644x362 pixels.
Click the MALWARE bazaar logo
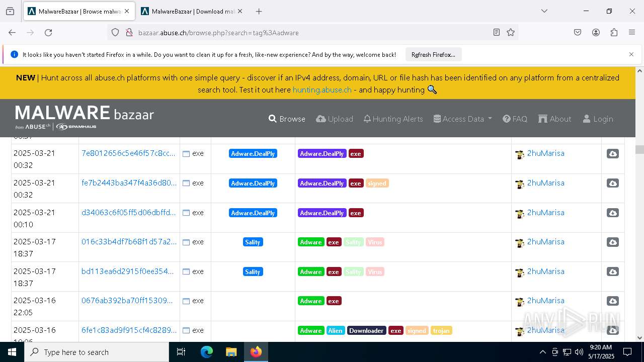pos(85,118)
